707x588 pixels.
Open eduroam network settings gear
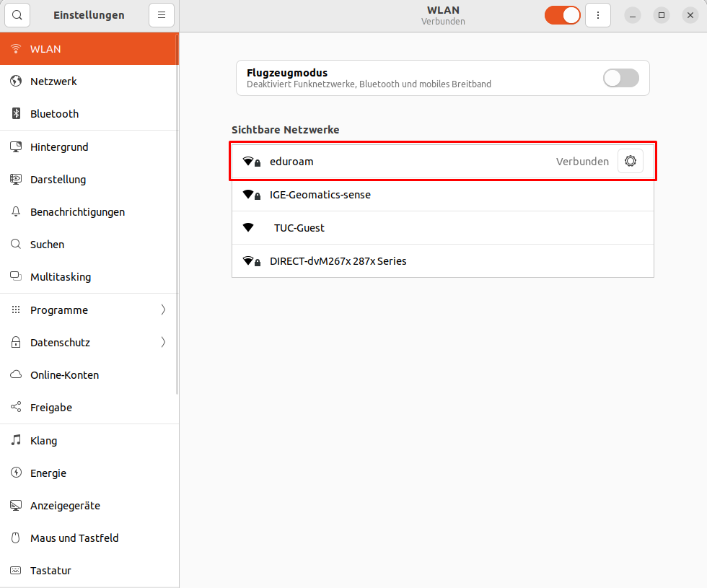point(631,161)
